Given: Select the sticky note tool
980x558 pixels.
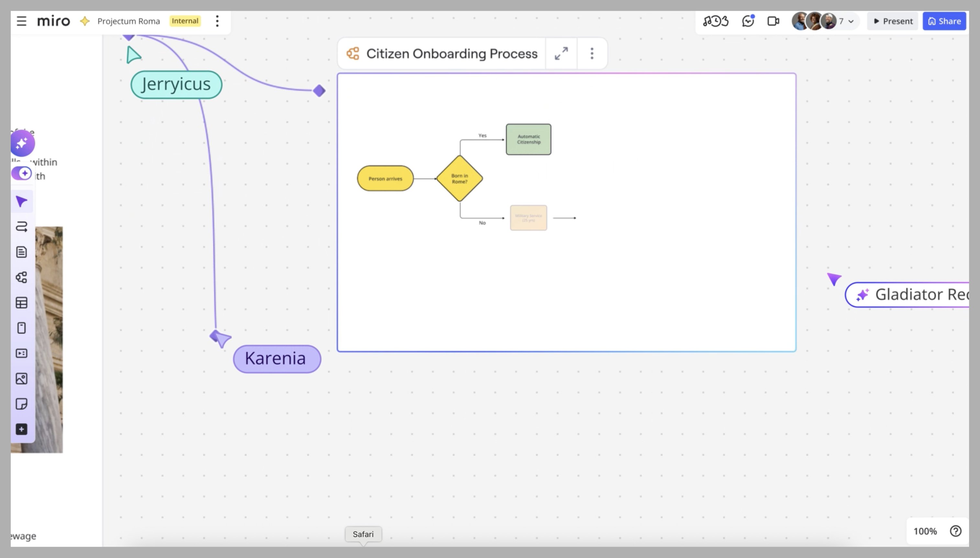Looking at the screenshot, I should point(21,404).
